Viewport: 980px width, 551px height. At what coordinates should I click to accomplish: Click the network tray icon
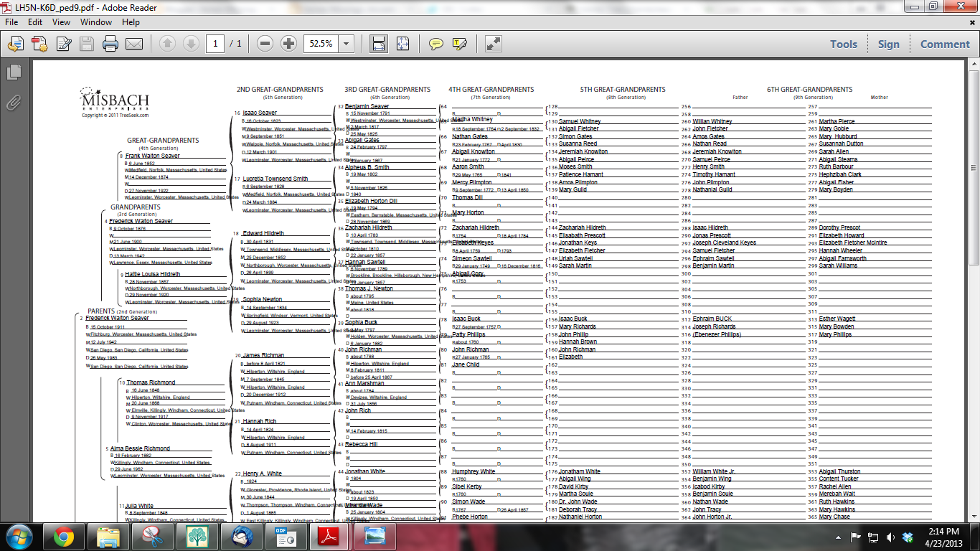(873, 537)
